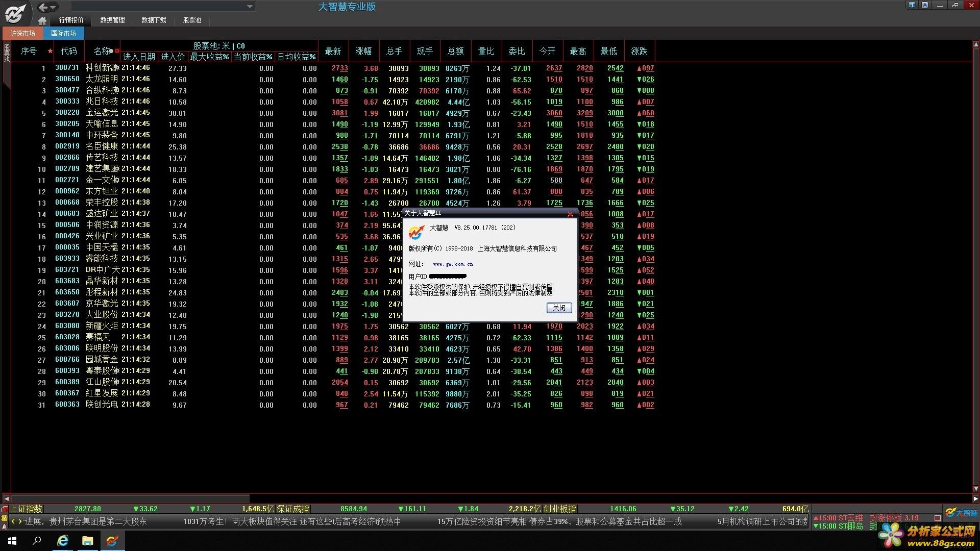Go to the home page icon
The image size is (980, 551).
click(42, 20)
